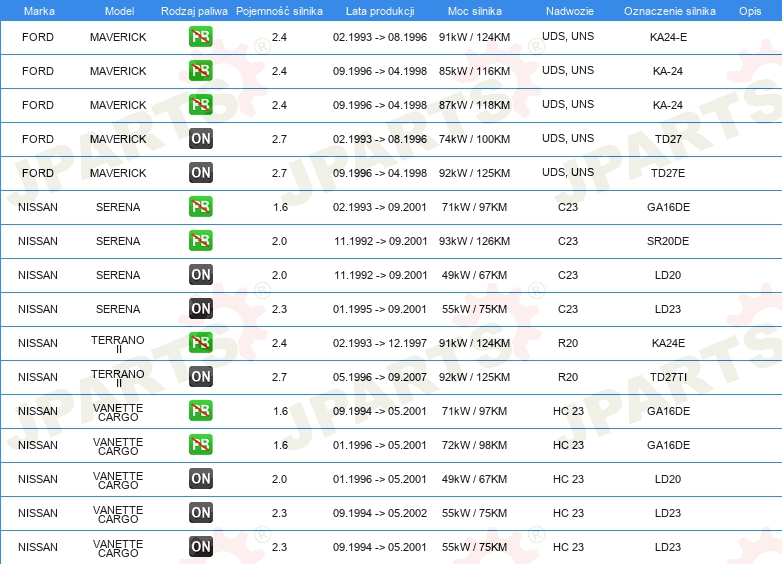Click the 93kW / 126KM power cell
The width and height of the screenshot is (782, 564).
tap(474, 241)
